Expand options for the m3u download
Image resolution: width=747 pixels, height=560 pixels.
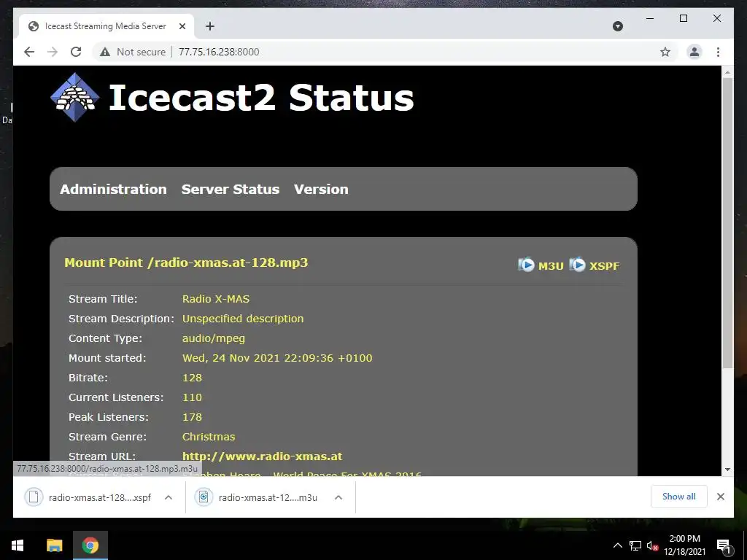click(338, 497)
